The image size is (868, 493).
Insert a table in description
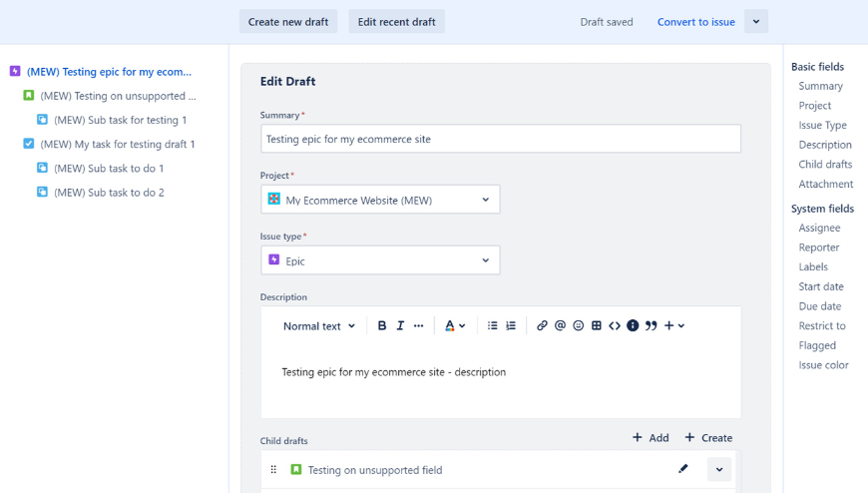tap(597, 326)
